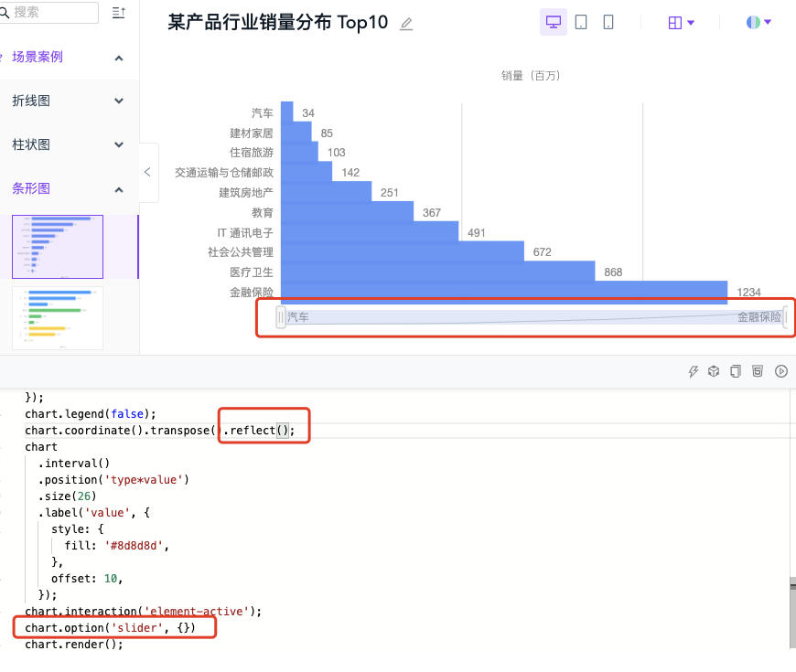Collapse the preview panel with the chevron

(149, 170)
